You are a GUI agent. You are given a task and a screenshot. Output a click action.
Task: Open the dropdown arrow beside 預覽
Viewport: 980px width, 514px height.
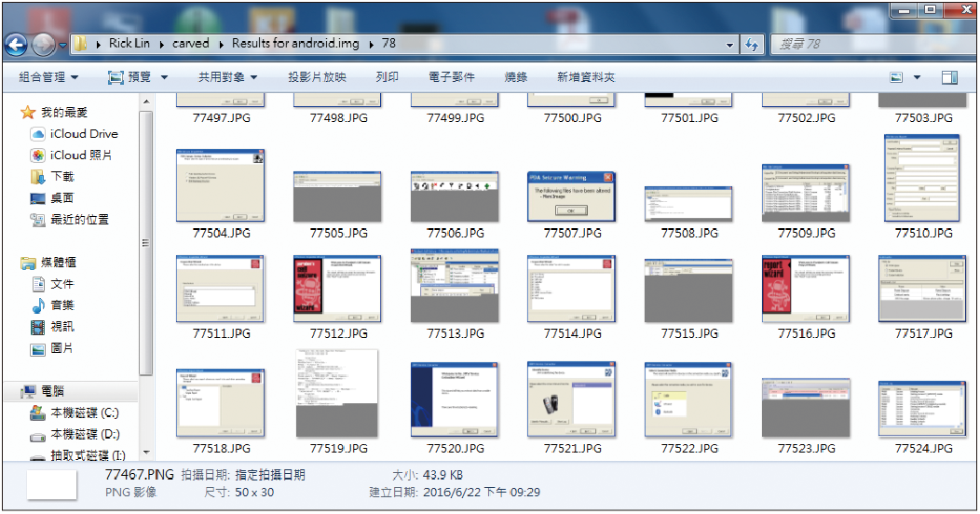click(x=164, y=77)
